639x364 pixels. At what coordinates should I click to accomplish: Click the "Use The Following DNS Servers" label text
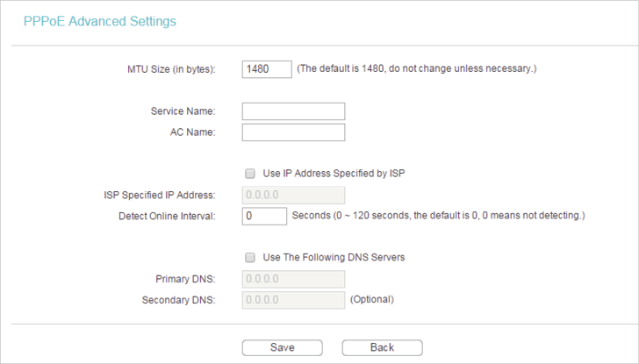[334, 257]
